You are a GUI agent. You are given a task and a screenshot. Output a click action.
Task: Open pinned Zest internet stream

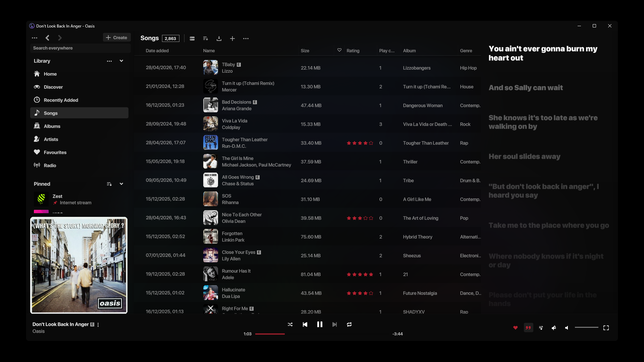pos(79,199)
